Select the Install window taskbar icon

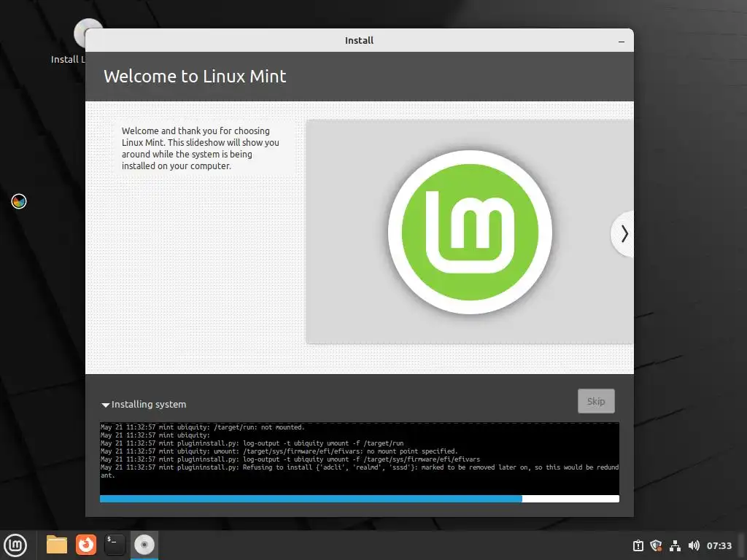point(144,545)
